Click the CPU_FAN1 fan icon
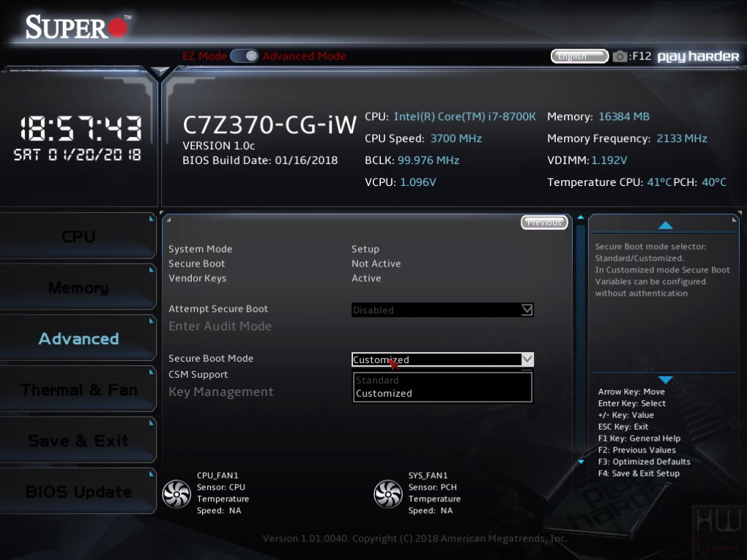The height and width of the screenshot is (560, 747). pyautogui.click(x=176, y=493)
